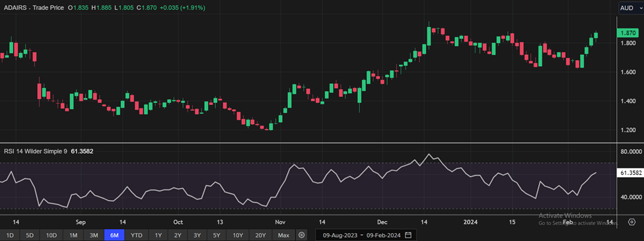Screen dimensions: 644x241
Task: Open the range settings gear icon
Action: [302, 235]
